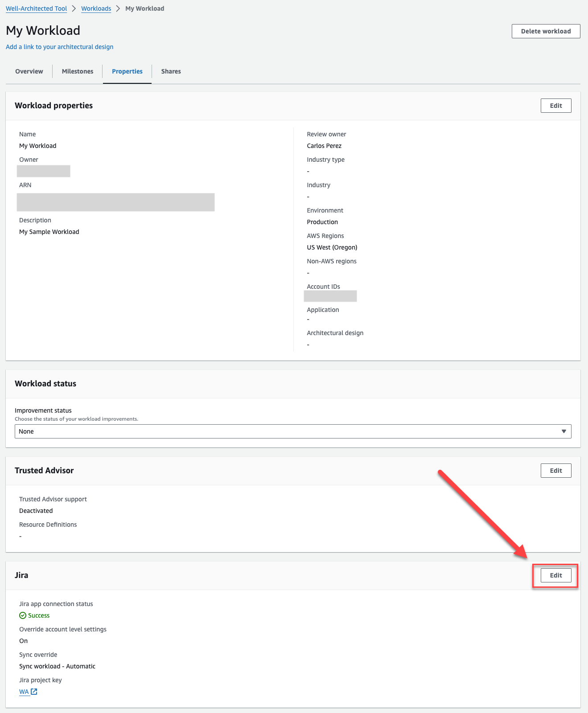This screenshot has height=713, width=588.
Task: Click the ARN label
Action: point(25,185)
